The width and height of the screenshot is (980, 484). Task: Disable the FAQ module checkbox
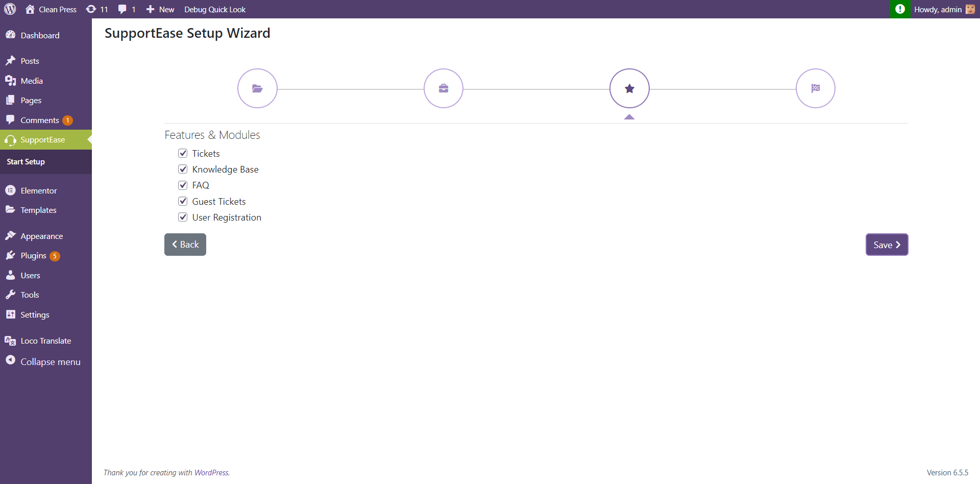(x=183, y=185)
